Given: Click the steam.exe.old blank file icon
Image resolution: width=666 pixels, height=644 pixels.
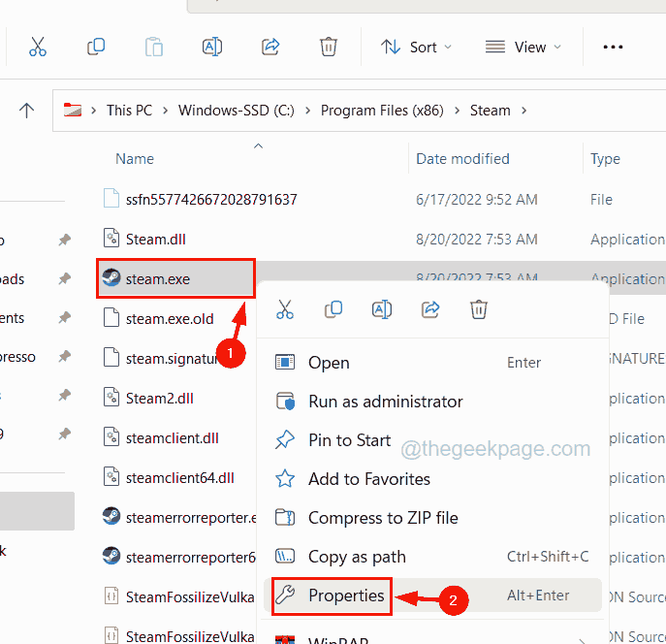Looking at the screenshot, I should click(x=111, y=317).
